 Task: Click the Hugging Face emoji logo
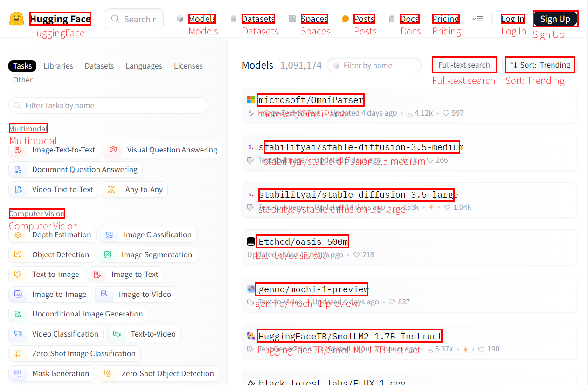(x=16, y=19)
